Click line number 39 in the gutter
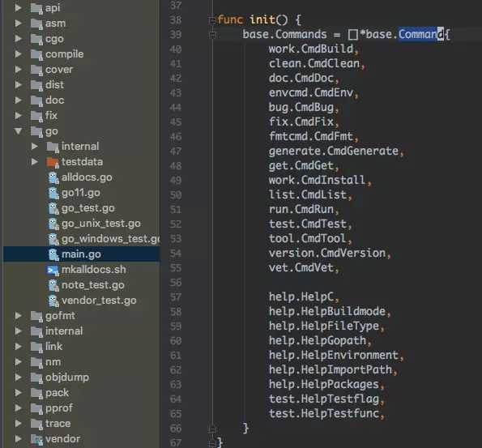The image size is (482, 448). tap(176, 35)
